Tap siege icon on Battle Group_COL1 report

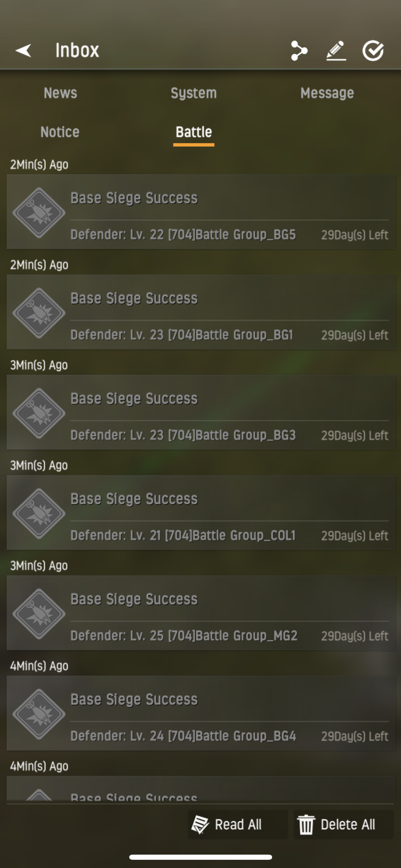coord(39,514)
